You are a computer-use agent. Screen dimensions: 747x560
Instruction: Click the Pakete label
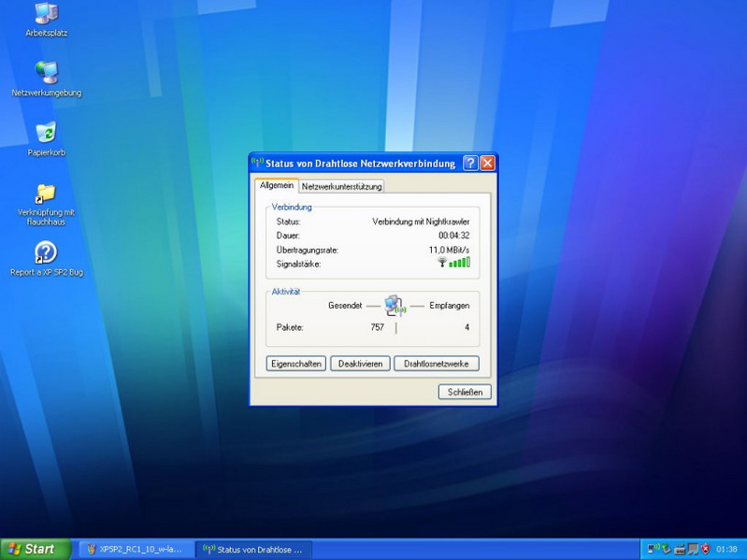[x=290, y=327]
